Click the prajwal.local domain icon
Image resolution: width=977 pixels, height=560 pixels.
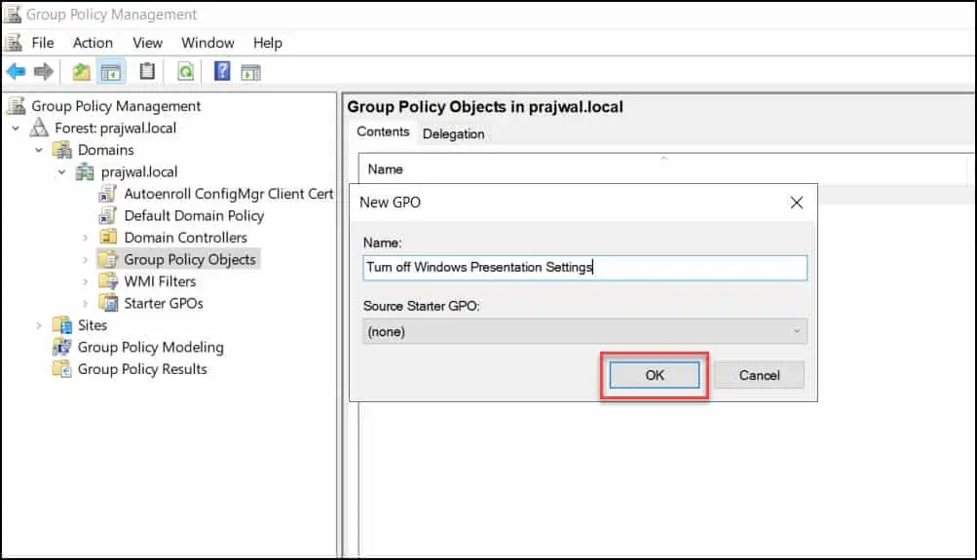coord(85,172)
